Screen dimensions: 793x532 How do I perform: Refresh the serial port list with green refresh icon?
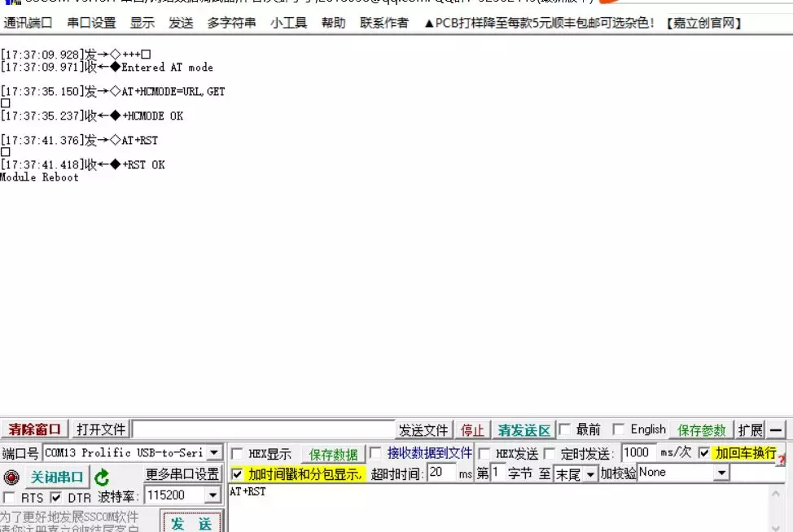(101, 479)
